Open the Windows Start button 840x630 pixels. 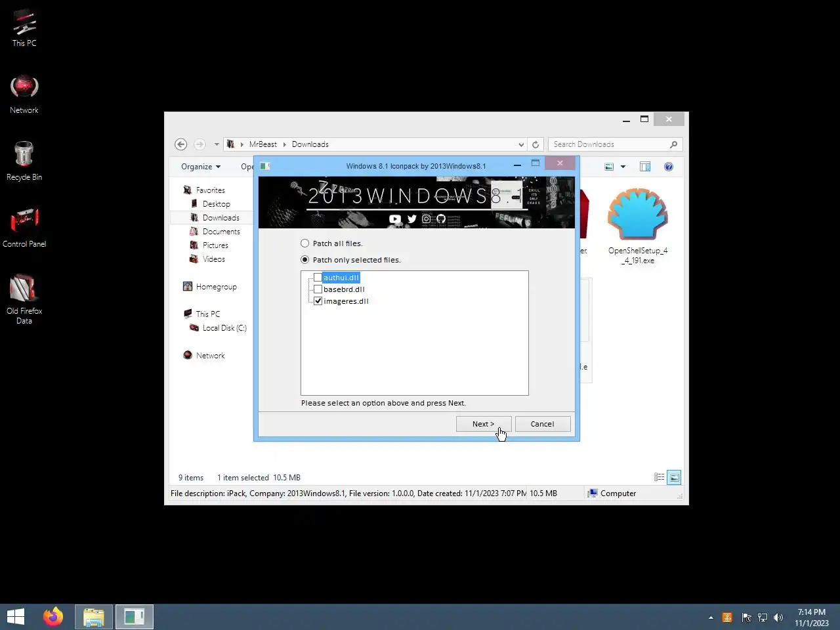click(16, 617)
